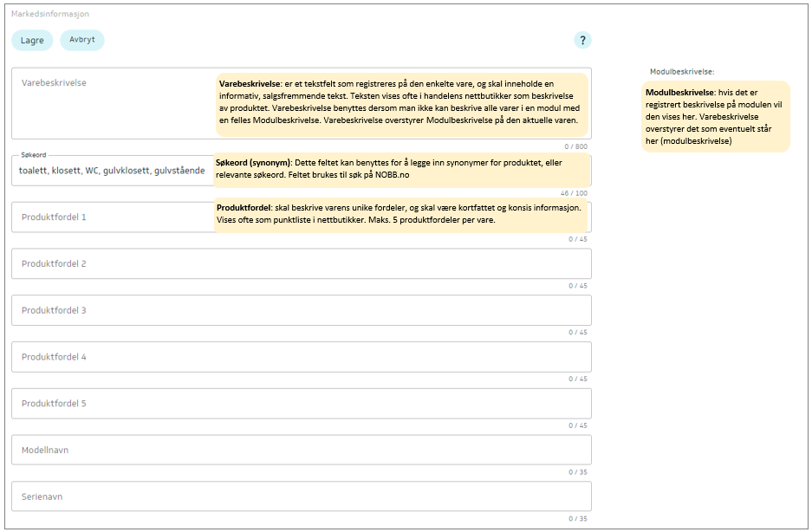Click the Modulbeskrivelse label on the right
The height and width of the screenshot is (532, 812).
click(x=681, y=72)
